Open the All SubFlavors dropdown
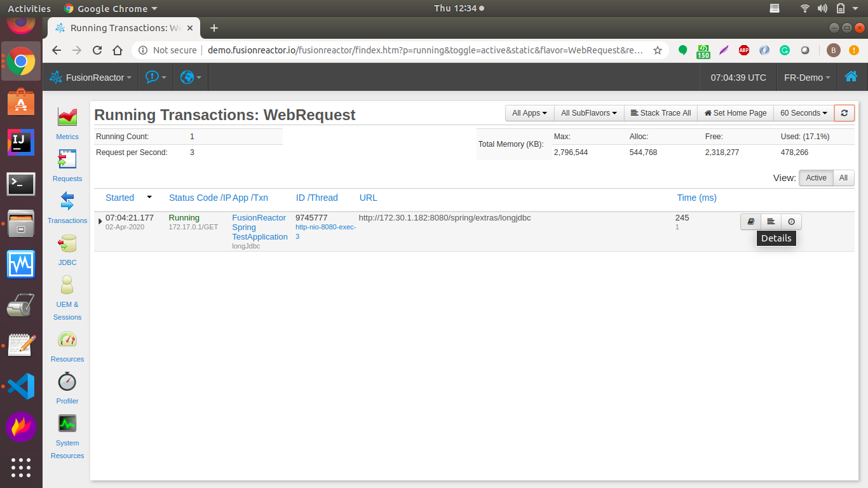Screen dimensions: 868x488 588,112
